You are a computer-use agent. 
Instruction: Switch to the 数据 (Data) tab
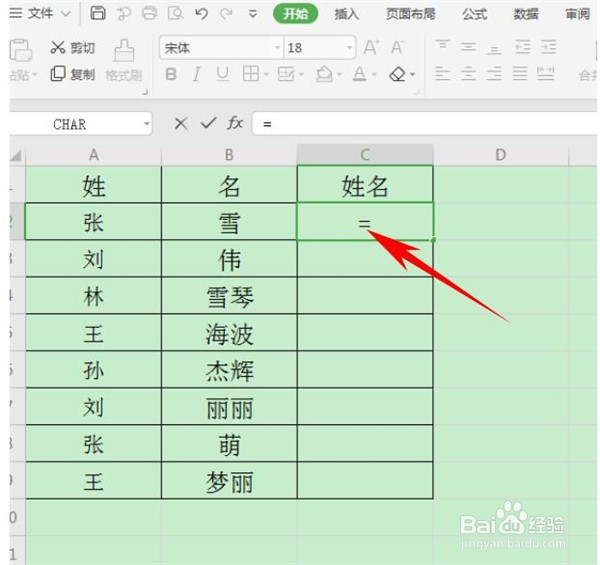coord(526,14)
